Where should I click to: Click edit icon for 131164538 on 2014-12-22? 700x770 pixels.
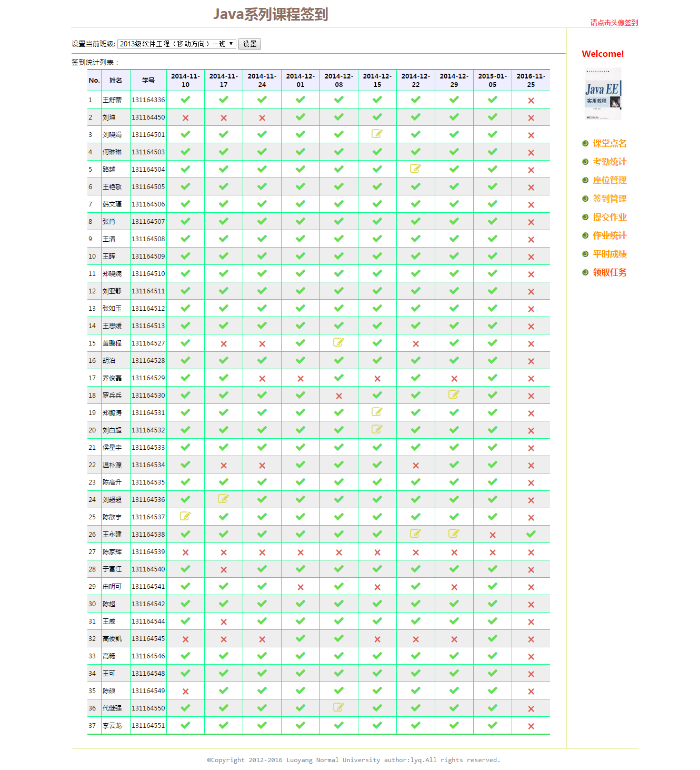[415, 534]
